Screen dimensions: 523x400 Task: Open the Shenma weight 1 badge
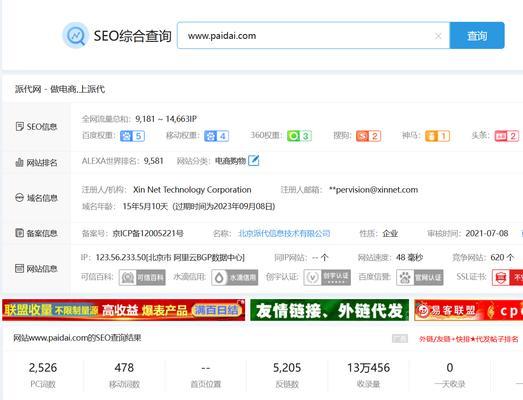point(437,136)
